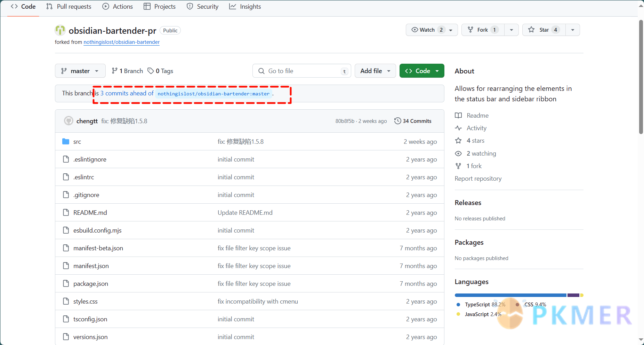Open the chengtt author link
644x345 pixels.
tap(87, 121)
